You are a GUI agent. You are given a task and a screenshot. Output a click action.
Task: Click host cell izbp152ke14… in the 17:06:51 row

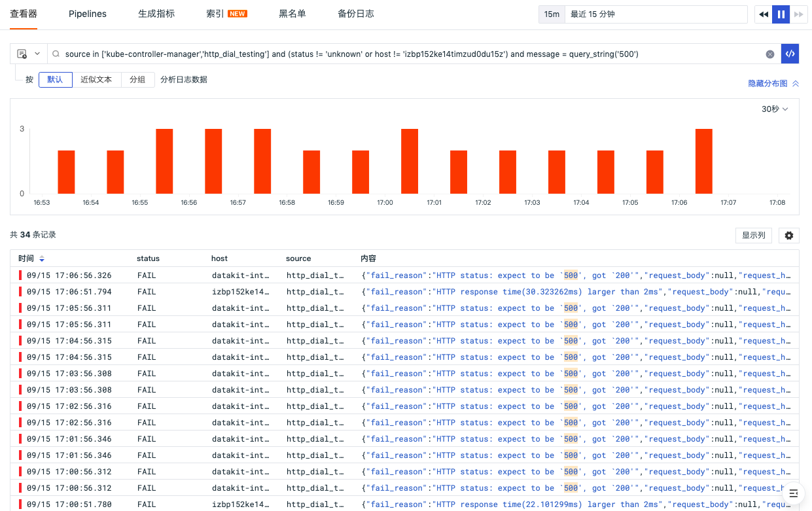coord(240,292)
